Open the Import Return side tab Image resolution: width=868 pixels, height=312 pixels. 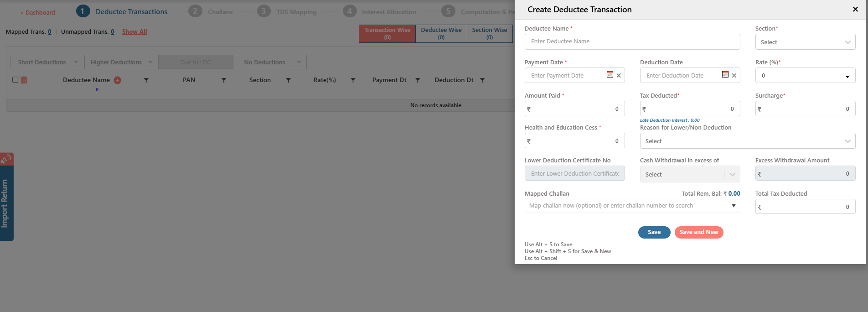pos(6,203)
